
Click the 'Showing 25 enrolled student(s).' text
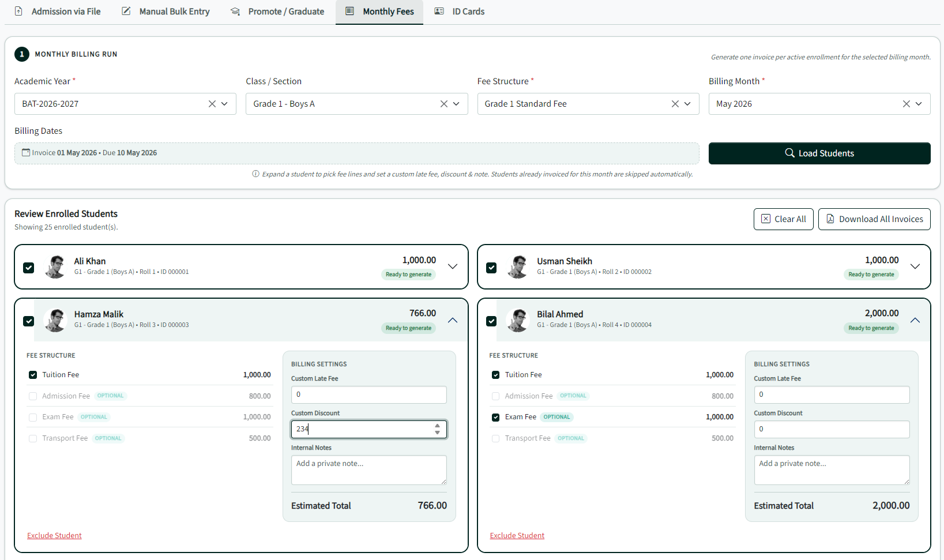click(66, 227)
